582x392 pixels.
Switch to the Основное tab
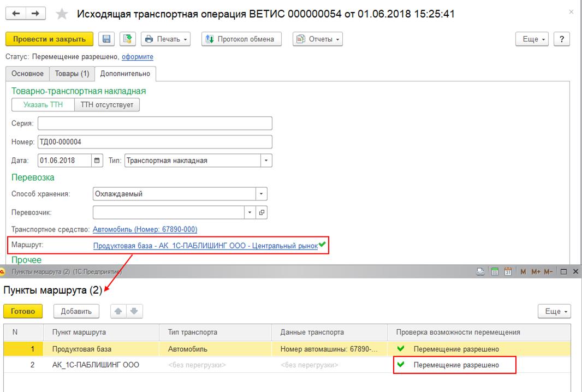point(27,74)
